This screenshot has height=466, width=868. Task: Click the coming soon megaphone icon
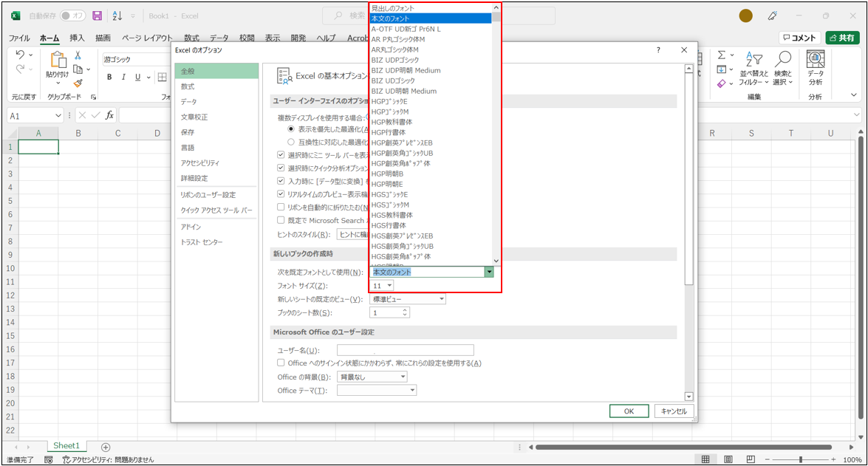coord(772,16)
